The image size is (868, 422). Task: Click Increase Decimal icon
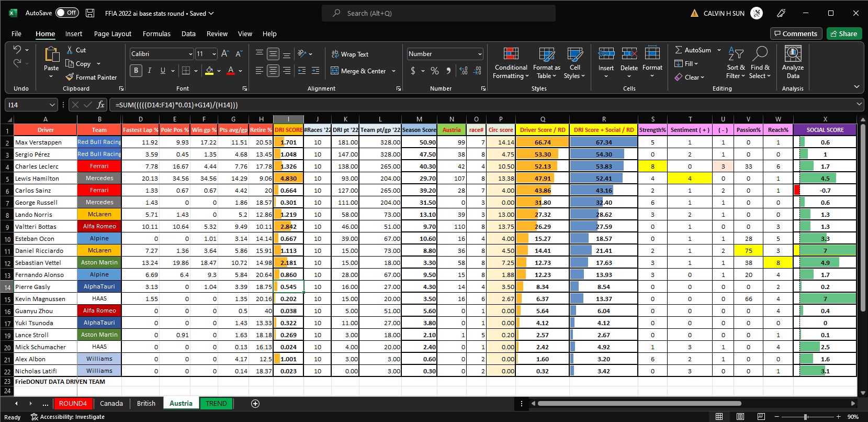(x=464, y=70)
